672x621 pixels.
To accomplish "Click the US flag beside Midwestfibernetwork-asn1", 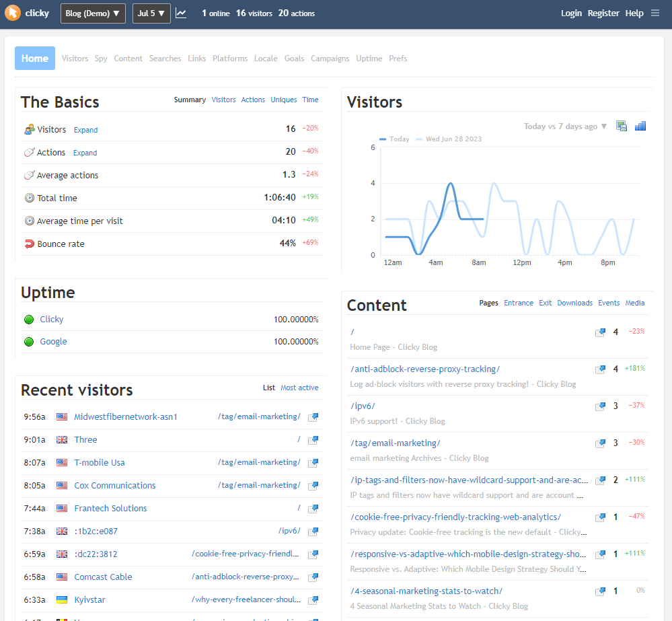I will click(62, 416).
